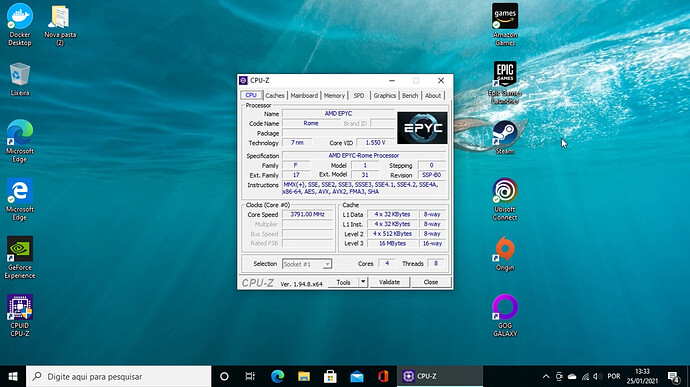Screen dimensions: 690x387
Task: Click the Close button in CPU-Z
Action: (x=431, y=282)
